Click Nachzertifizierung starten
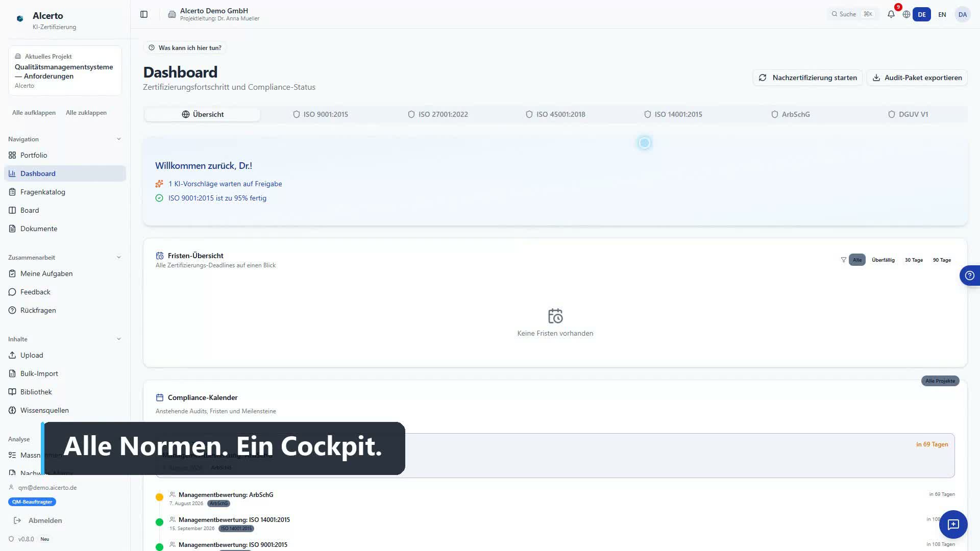Screen dimensions: 980x551 (807, 78)
